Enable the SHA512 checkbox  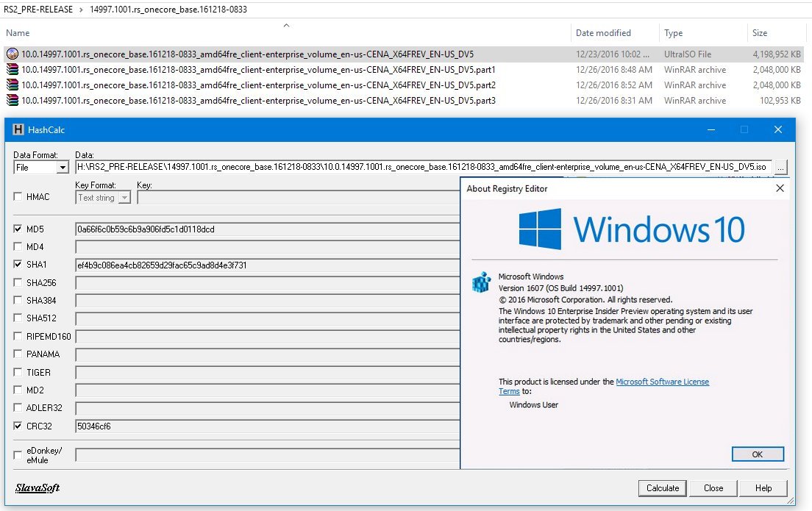point(18,318)
